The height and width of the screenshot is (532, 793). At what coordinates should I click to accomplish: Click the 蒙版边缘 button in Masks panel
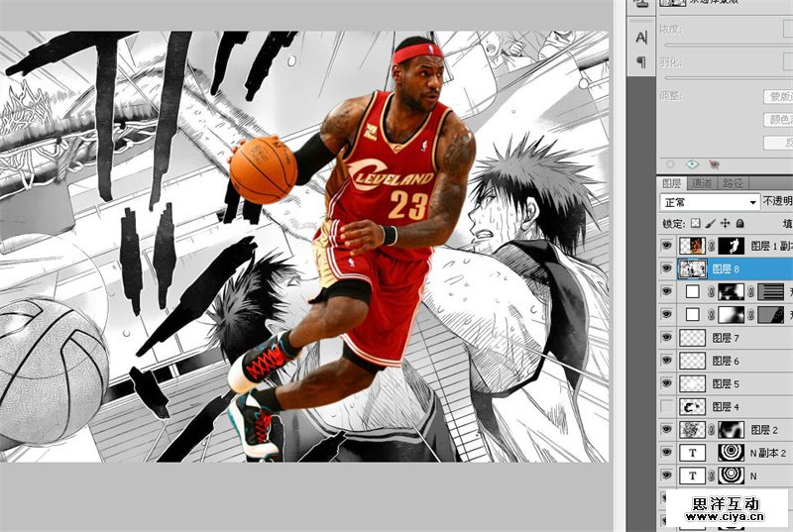tap(778, 97)
